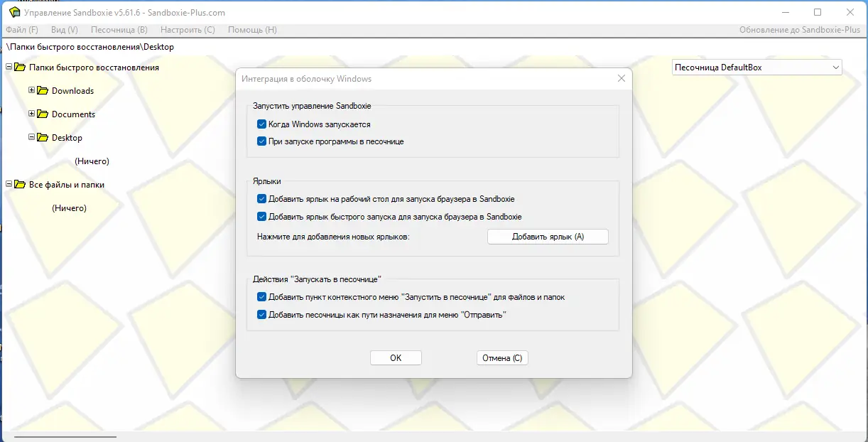Click the Documents folder icon
This screenshot has width=868, height=442.
tap(43, 114)
